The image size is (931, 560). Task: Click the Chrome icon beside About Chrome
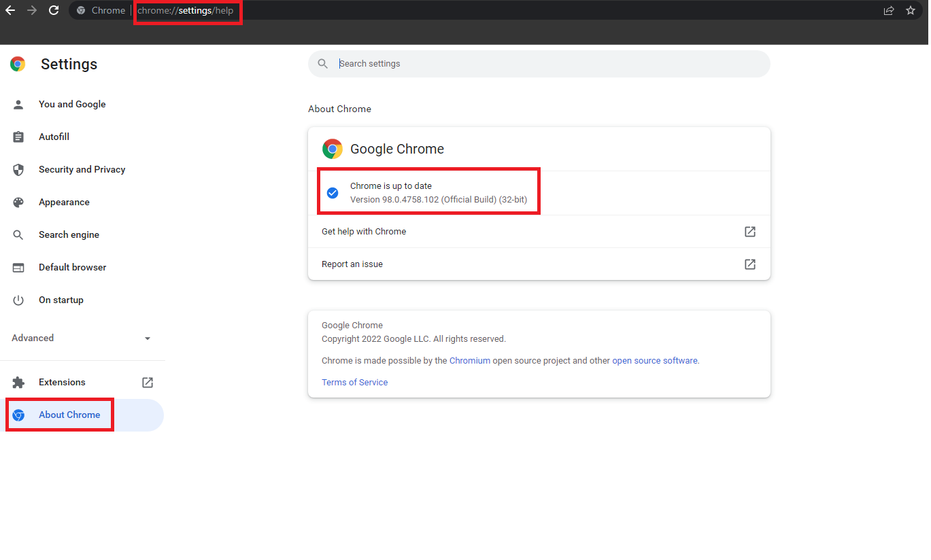pyautogui.click(x=18, y=415)
